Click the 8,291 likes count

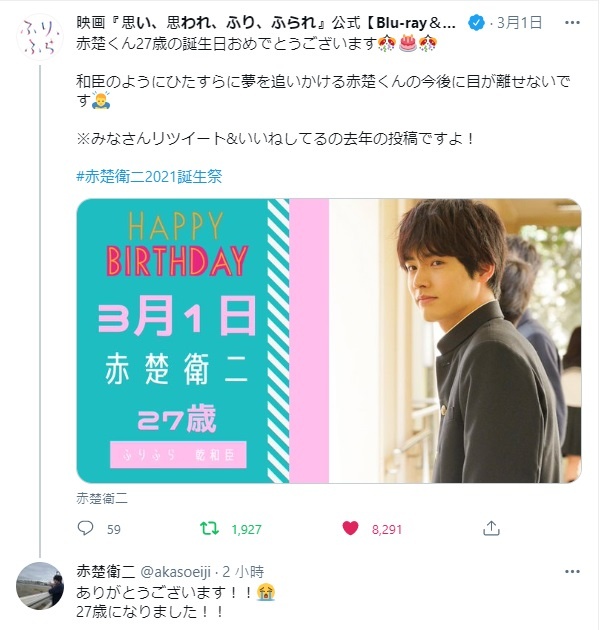[387, 529]
